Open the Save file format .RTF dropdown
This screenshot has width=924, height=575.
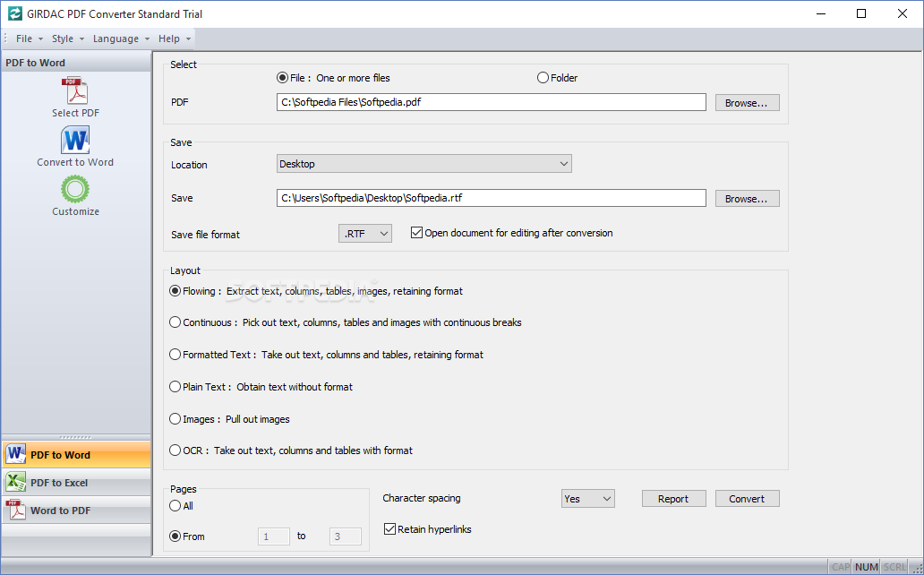[364, 234]
